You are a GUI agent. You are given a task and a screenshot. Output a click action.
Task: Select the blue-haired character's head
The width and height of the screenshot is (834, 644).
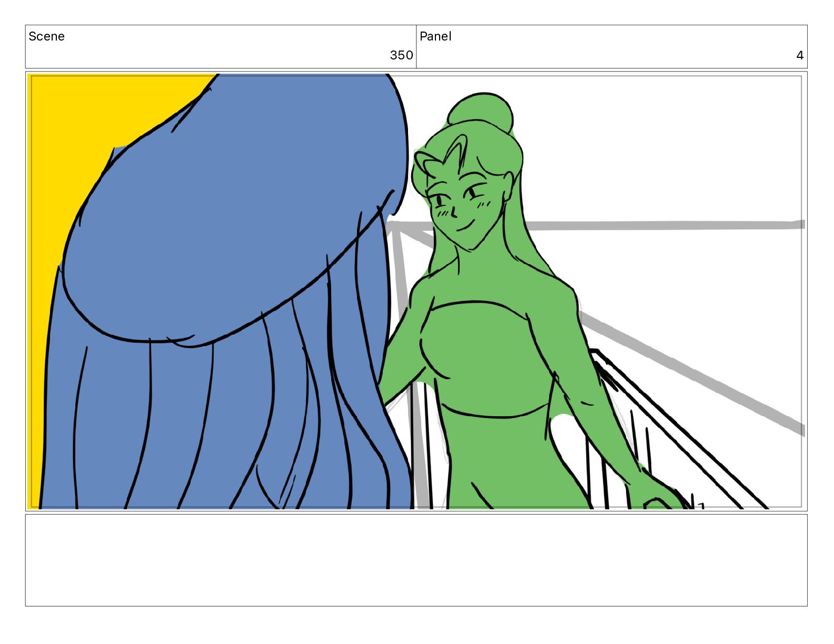(x=237, y=210)
